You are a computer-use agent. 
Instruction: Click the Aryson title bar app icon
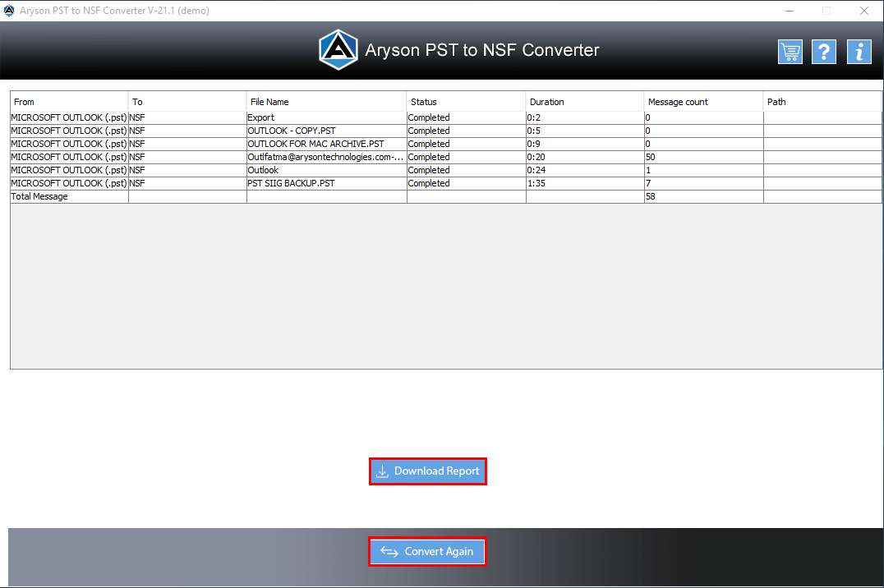[x=9, y=11]
